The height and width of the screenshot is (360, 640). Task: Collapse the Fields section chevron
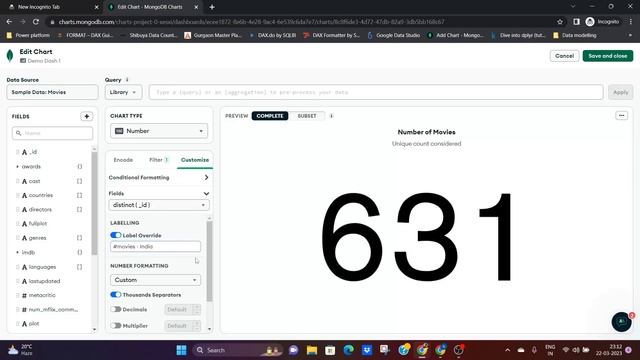pos(206,193)
